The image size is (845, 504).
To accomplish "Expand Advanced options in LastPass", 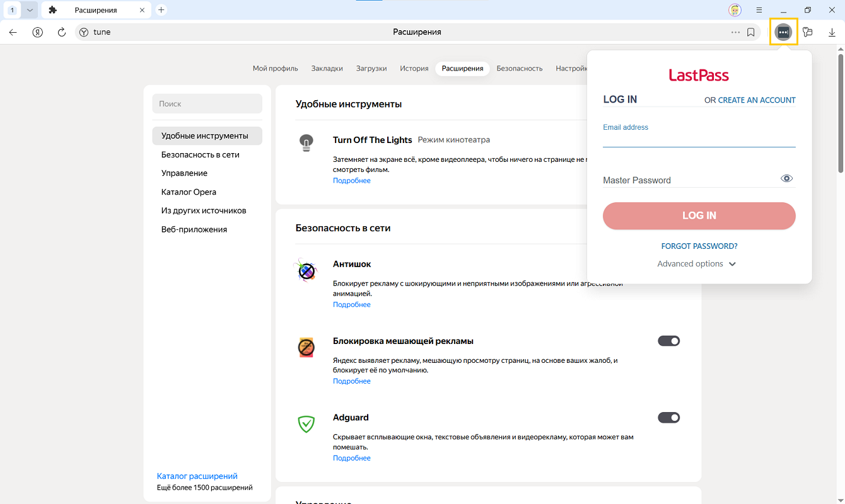I will pyautogui.click(x=697, y=264).
